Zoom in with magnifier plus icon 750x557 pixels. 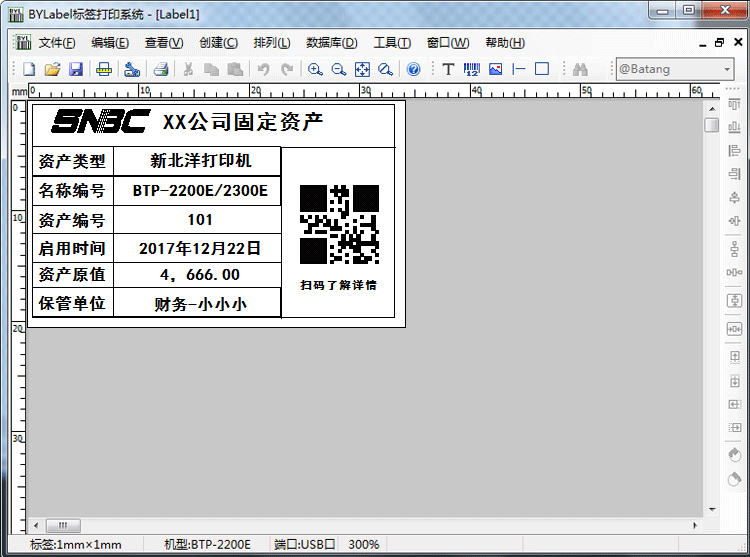coord(315,69)
